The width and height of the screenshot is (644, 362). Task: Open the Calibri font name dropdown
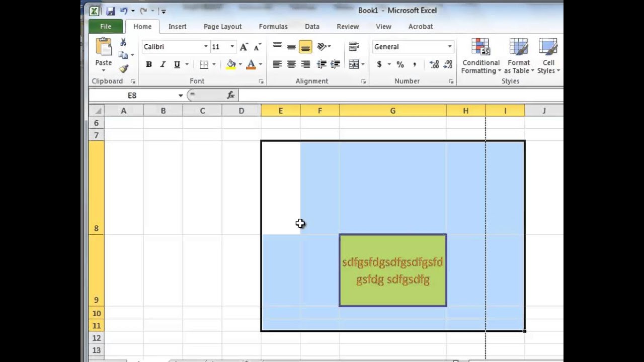pos(206,47)
